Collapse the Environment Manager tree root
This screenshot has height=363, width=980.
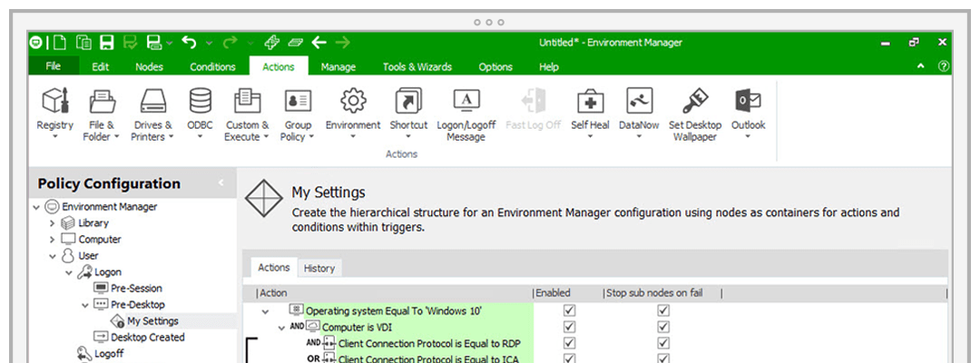(x=36, y=207)
